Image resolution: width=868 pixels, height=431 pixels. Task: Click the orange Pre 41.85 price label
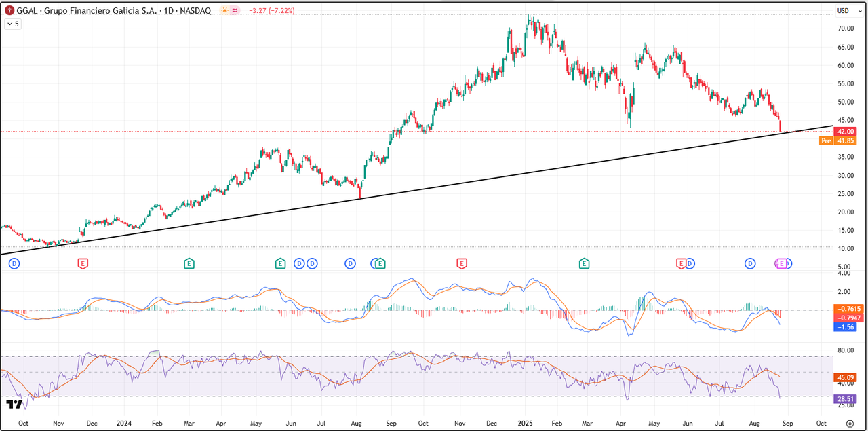[838, 140]
